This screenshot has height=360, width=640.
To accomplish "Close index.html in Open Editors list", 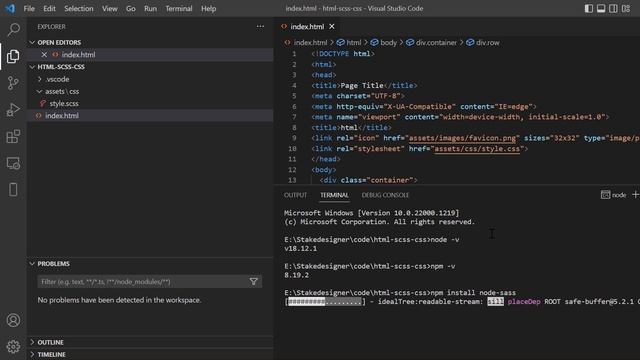I will 44,55.
